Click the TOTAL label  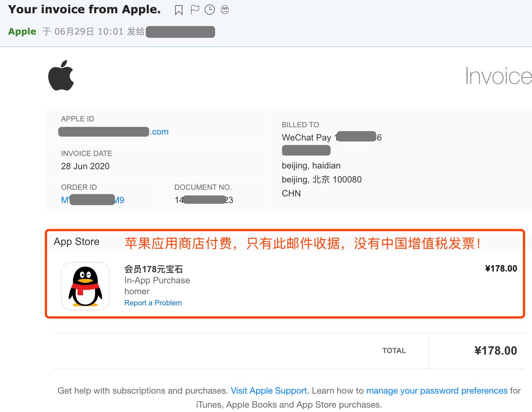tap(394, 351)
